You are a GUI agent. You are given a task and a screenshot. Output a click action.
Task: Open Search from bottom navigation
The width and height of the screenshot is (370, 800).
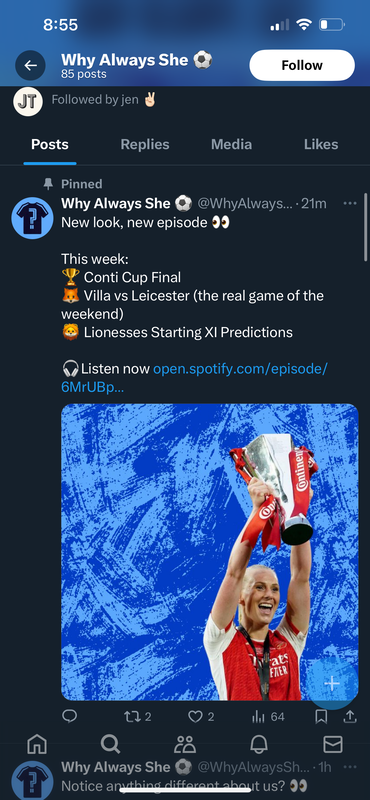110,745
